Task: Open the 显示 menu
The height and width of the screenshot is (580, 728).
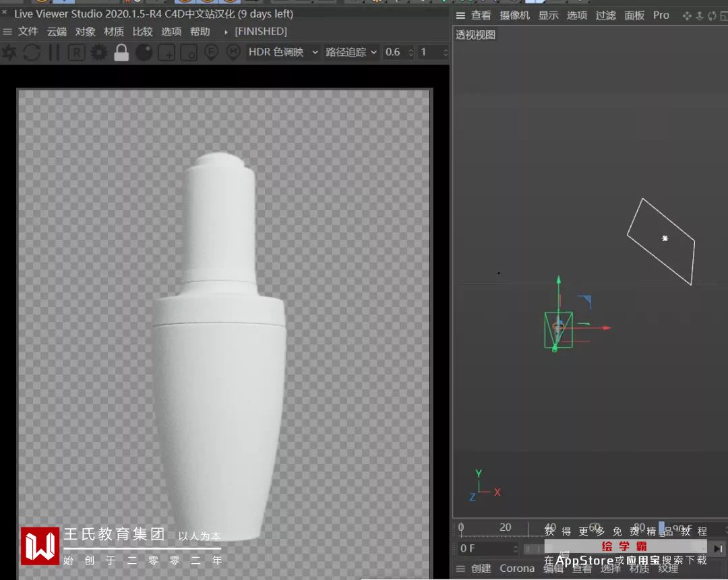Action: coord(548,15)
